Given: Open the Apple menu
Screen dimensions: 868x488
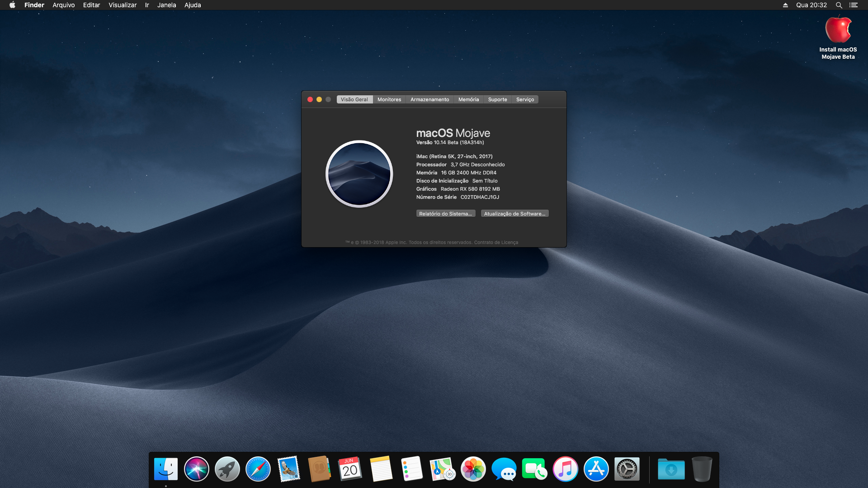Looking at the screenshot, I should [x=13, y=5].
